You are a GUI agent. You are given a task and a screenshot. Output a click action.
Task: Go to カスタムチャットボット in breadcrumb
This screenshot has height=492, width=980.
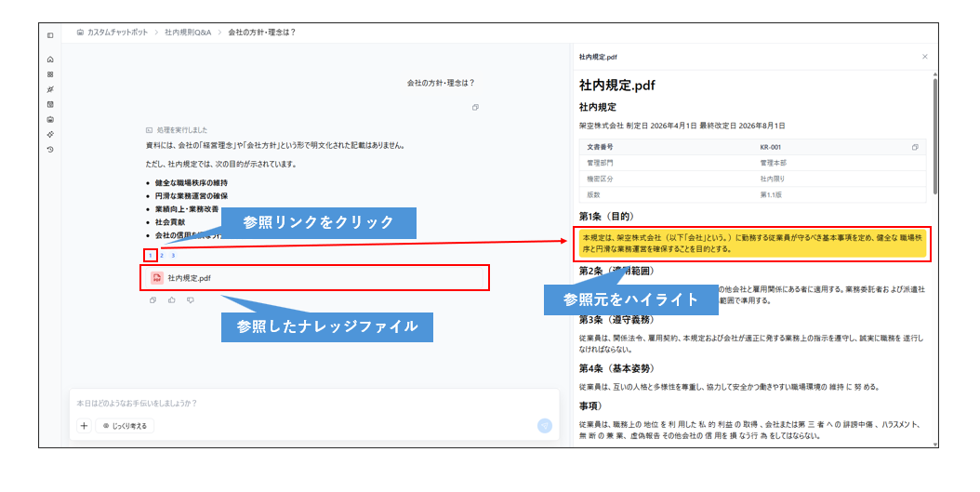pos(117,32)
